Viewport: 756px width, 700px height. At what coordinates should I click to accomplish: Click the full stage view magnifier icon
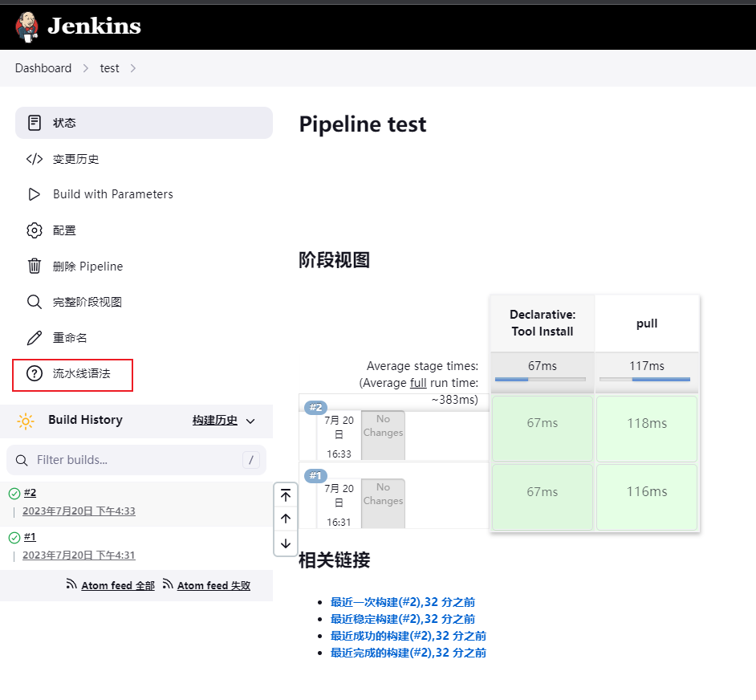coord(35,302)
